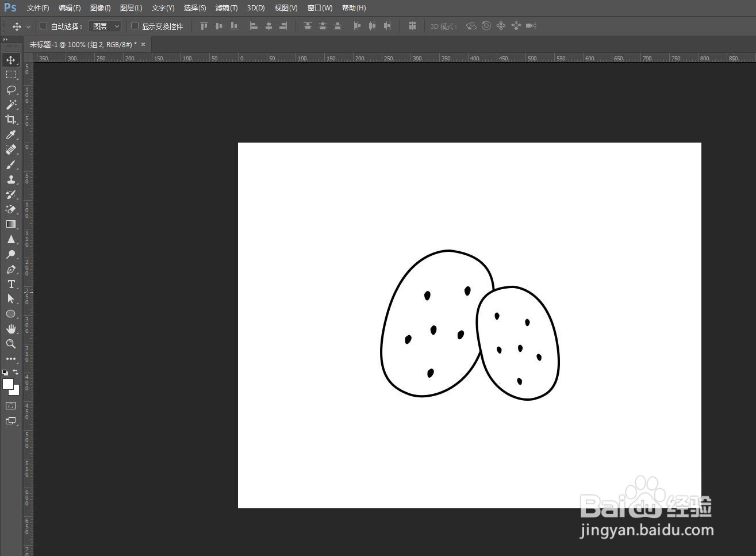This screenshot has width=756, height=556.
Task: Select the Zoom tool
Action: click(x=11, y=344)
